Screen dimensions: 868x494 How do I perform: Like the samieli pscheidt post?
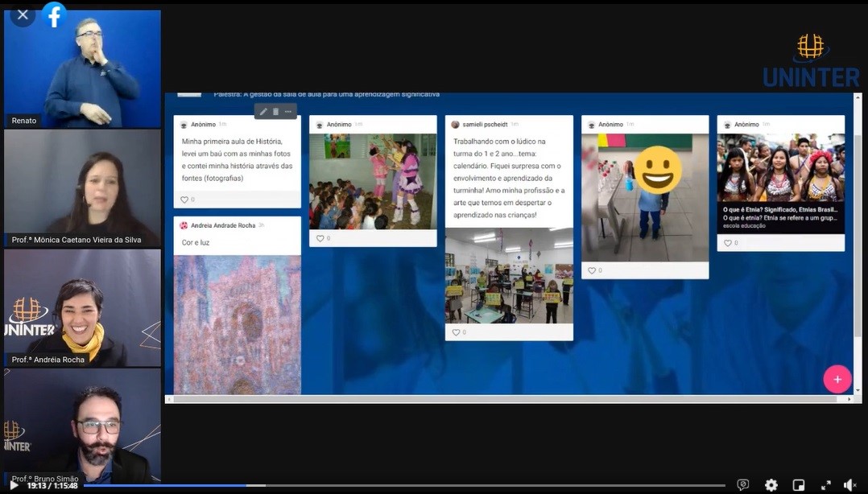point(457,332)
